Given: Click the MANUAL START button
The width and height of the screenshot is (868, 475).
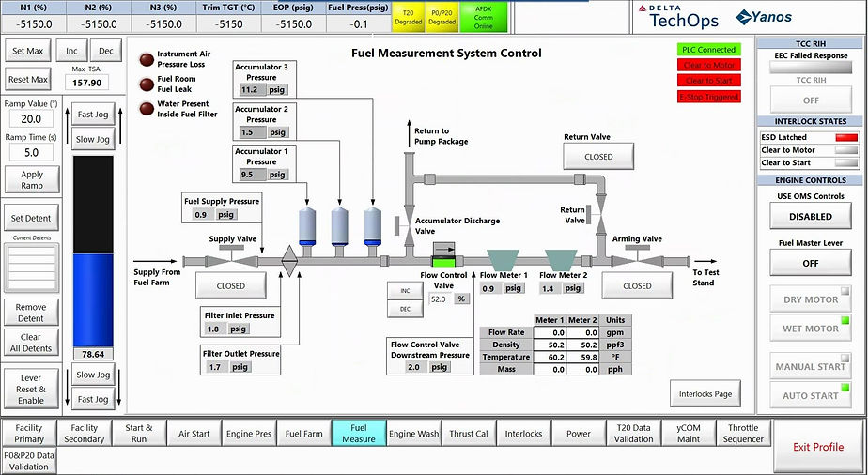Looking at the screenshot, I should point(811,366).
